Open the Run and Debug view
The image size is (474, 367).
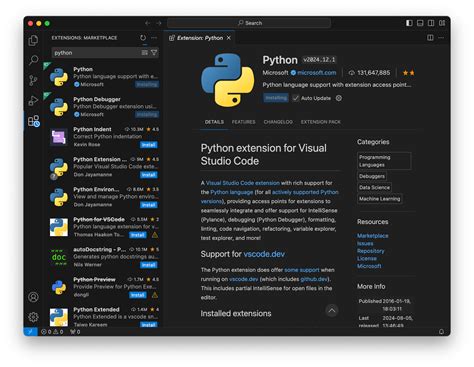point(33,100)
